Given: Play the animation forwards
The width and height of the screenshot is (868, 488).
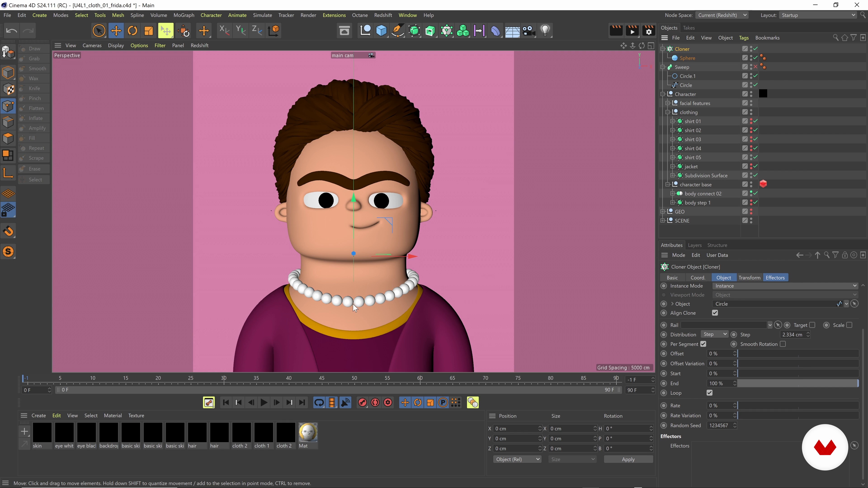Looking at the screenshot, I should [264, 402].
